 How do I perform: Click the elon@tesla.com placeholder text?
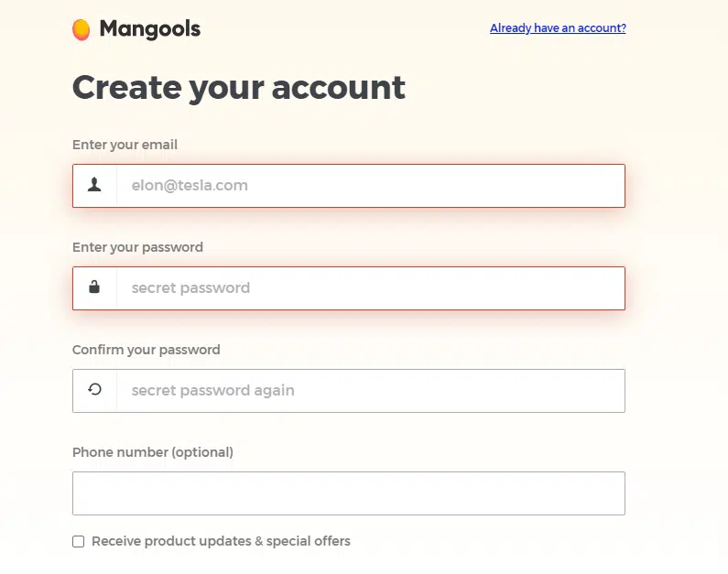[190, 186]
